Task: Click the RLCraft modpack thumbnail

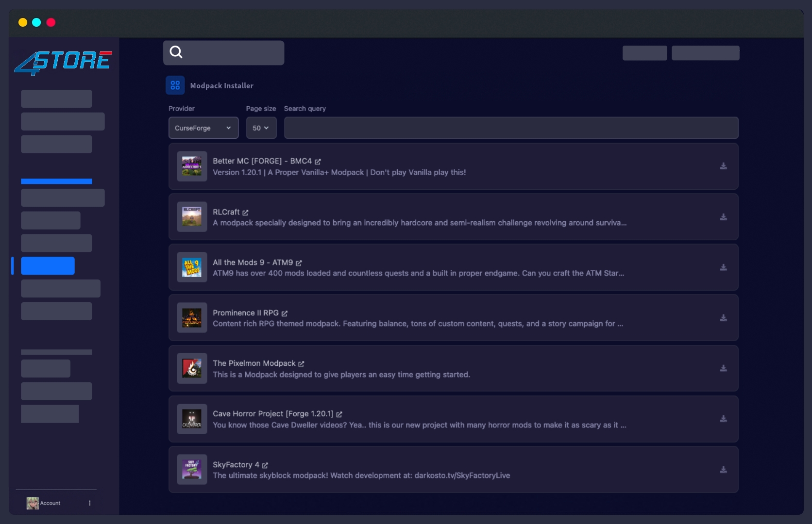Action: coord(192,217)
